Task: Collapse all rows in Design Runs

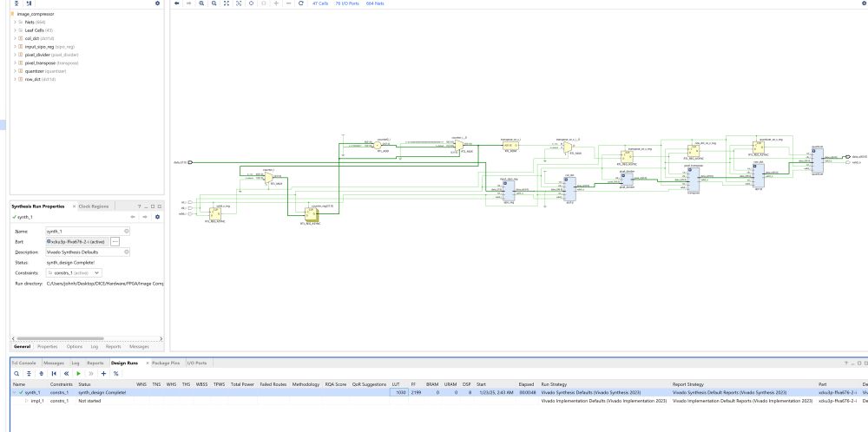Action: (30, 373)
